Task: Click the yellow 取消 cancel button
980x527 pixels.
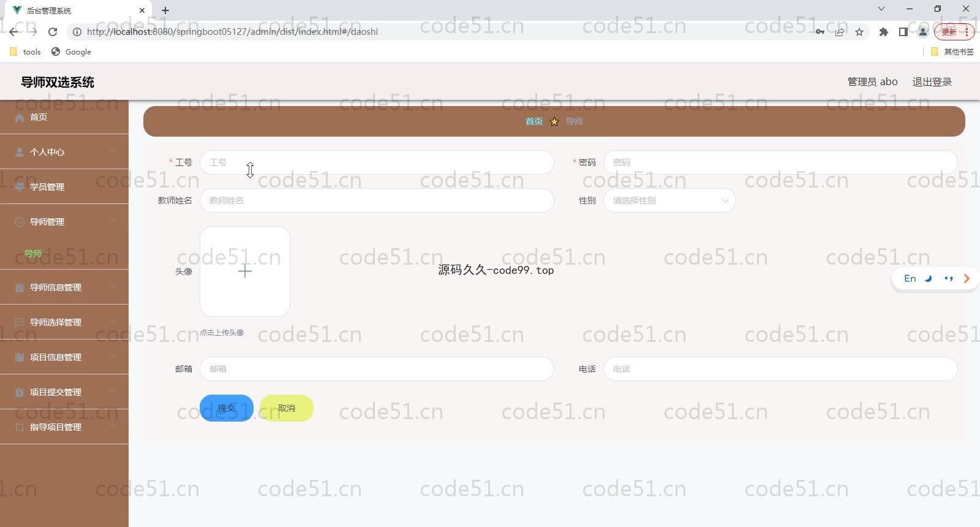Action: 287,408
